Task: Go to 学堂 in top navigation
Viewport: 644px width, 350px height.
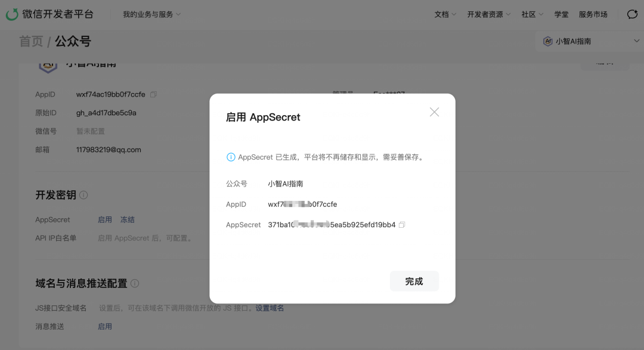Action: pos(561,14)
